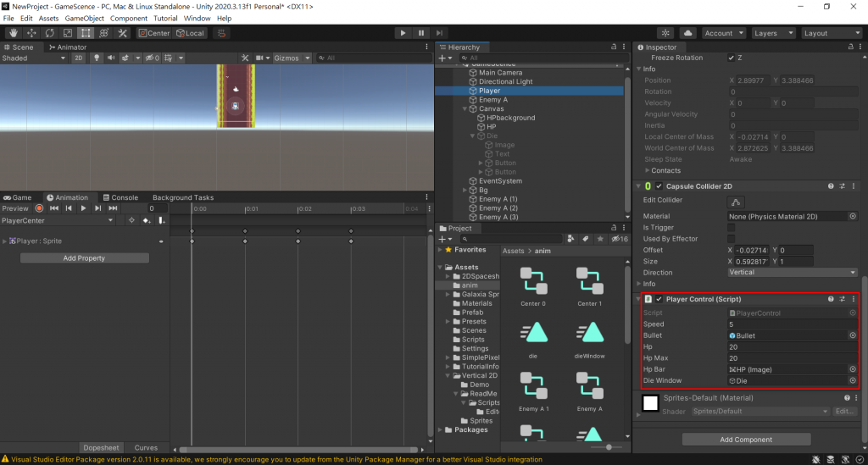
Task: Switch to Curves view
Action: [146, 448]
